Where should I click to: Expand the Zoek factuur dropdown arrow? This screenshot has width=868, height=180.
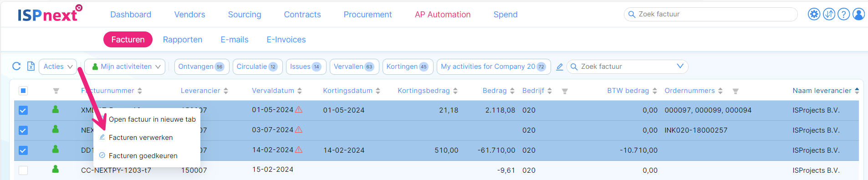click(680, 66)
